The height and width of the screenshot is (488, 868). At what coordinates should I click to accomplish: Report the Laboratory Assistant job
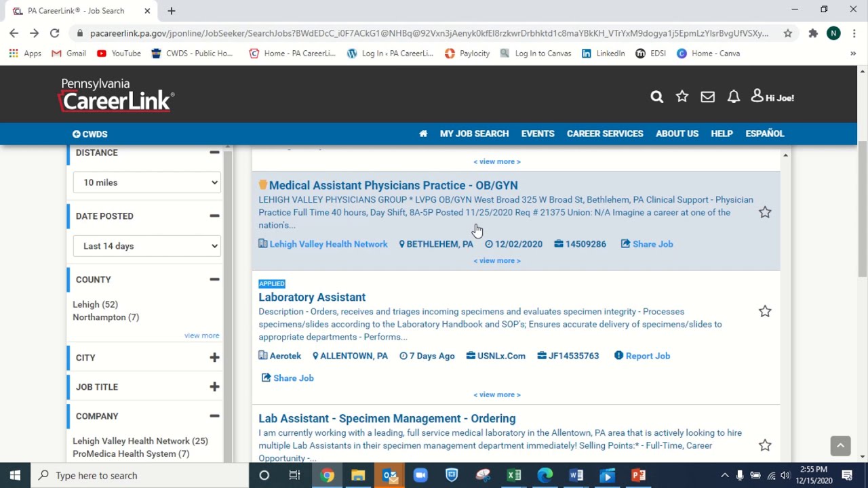[x=642, y=356]
